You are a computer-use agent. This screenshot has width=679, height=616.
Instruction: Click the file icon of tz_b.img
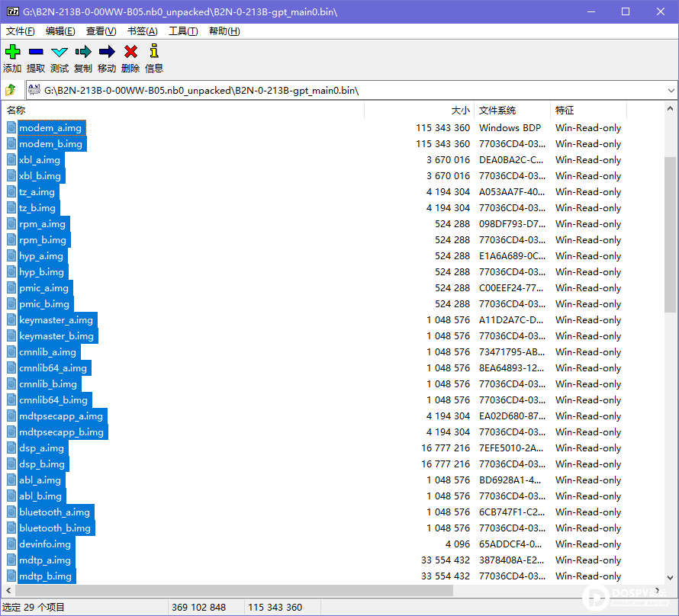tap(11, 207)
